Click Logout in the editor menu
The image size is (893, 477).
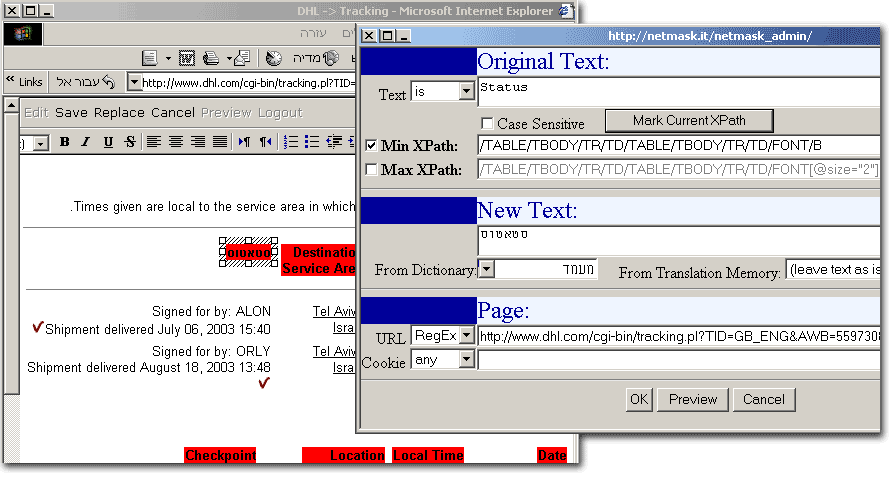coord(280,113)
